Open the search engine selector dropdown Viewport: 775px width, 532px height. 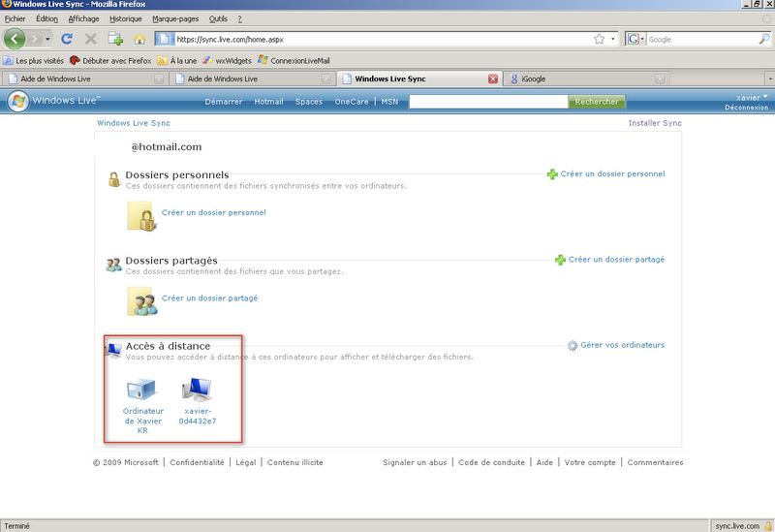[x=635, y=39]
